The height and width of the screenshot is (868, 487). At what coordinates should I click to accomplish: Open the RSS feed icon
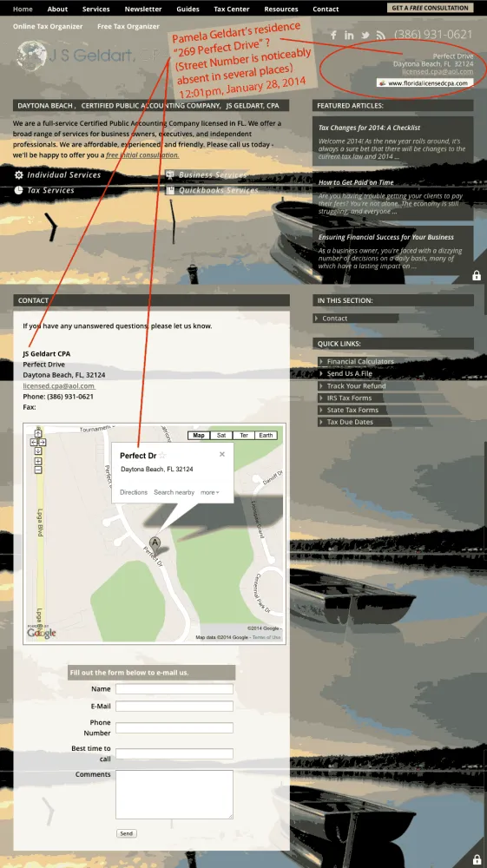381,35
